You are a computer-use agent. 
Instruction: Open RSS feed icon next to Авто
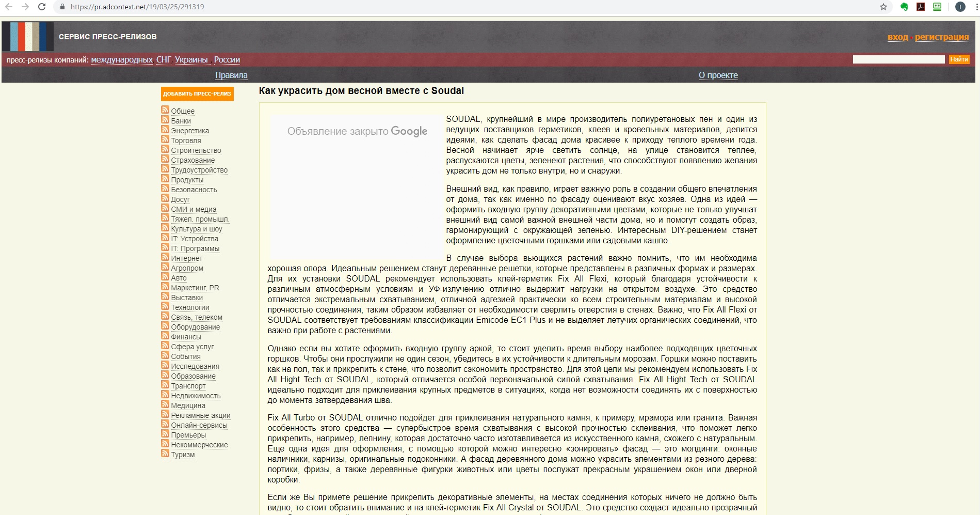(165, 276)
